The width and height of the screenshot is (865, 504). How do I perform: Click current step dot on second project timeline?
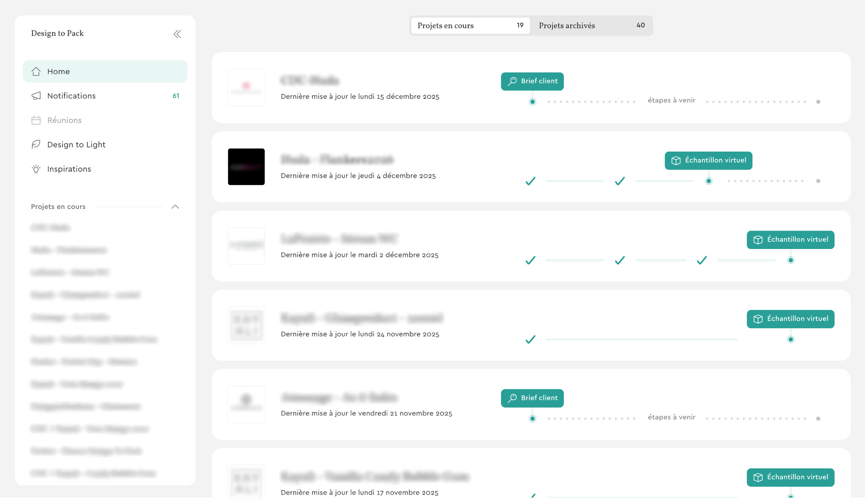pos(708,181)
